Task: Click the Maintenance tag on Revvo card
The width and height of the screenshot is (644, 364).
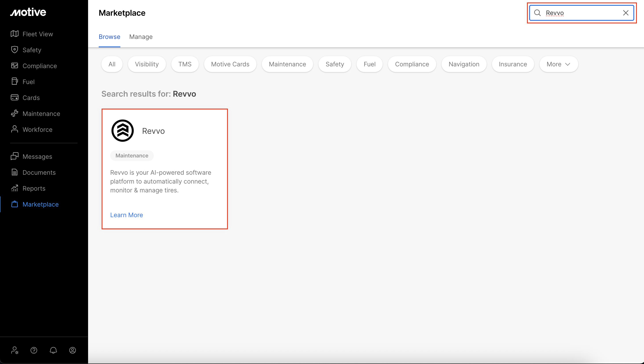Action: point(132,155)
